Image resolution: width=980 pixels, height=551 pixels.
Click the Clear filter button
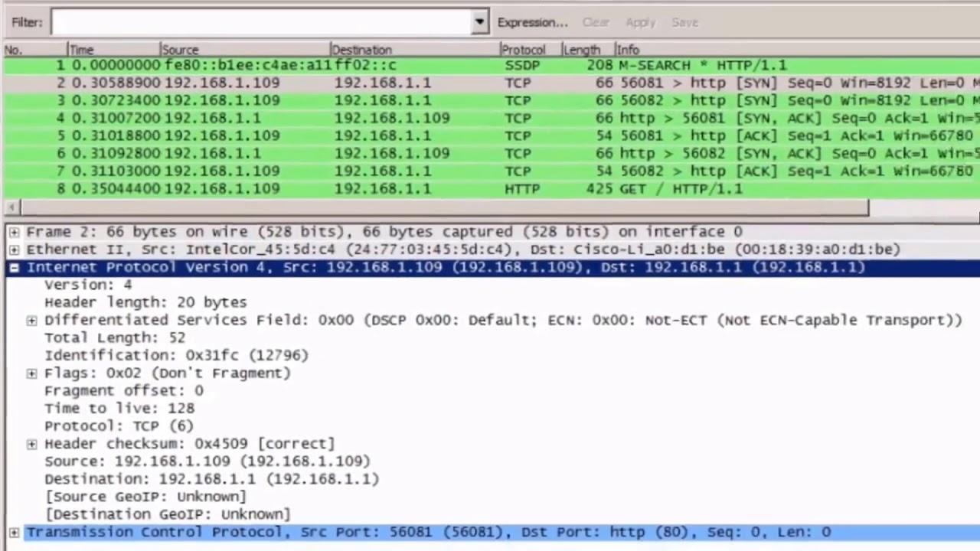pos(596,22)
